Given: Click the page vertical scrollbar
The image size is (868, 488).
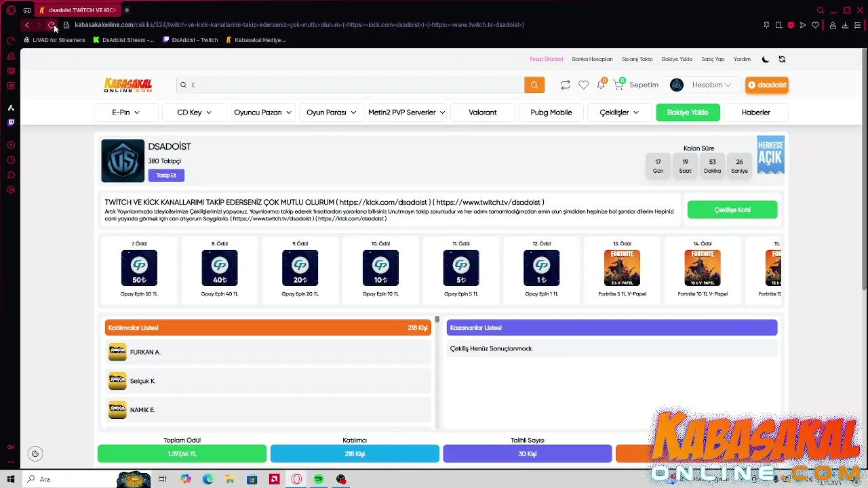Looking at the screenshot, I should [x=864, y=169].
